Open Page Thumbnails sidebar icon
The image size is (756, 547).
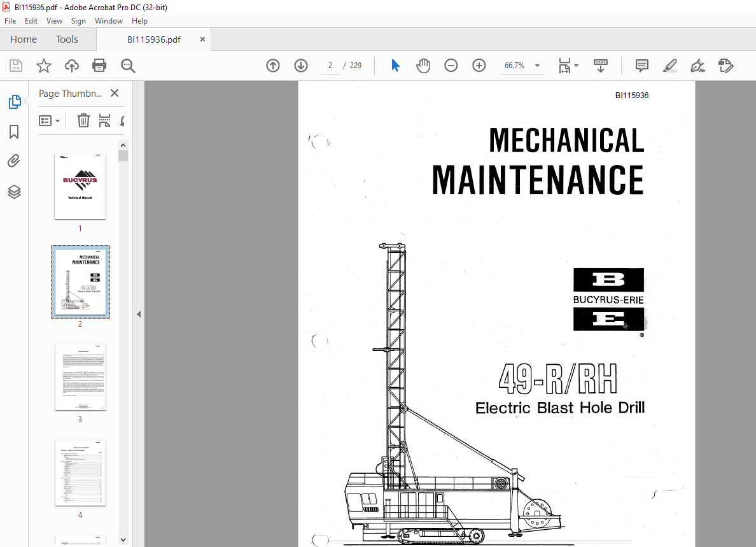(x=15, y=102)
